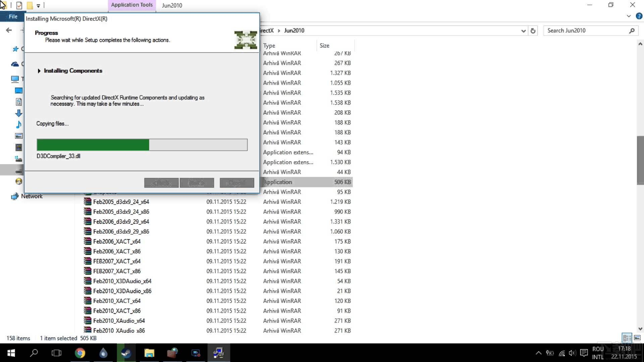This screenshot has width=644, height=362.
Task: Toggle the DirectX installer progress bar
Action: (142, 145)
